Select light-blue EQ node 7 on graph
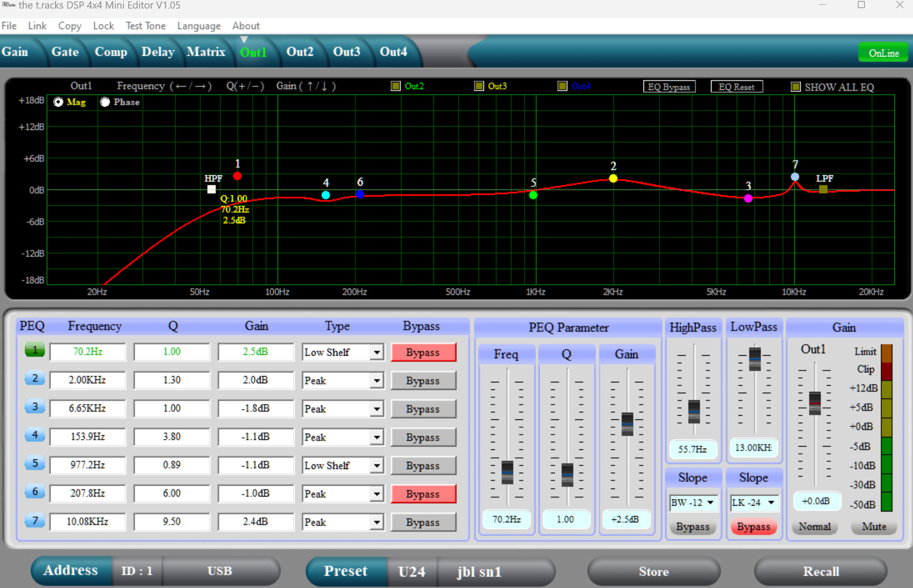Viewport: 913px width, 588px height. click(x=795, y=177)
